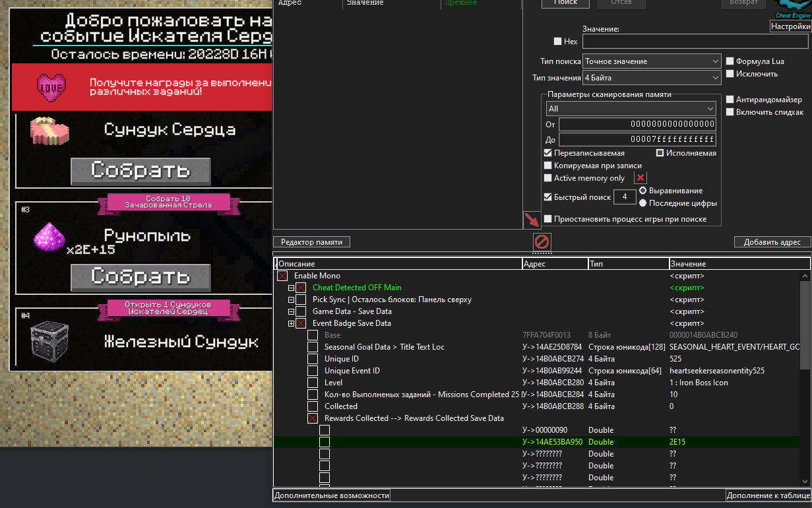Click the red X icon beside Active memory only
812x508 pixels.
(640, 178)
